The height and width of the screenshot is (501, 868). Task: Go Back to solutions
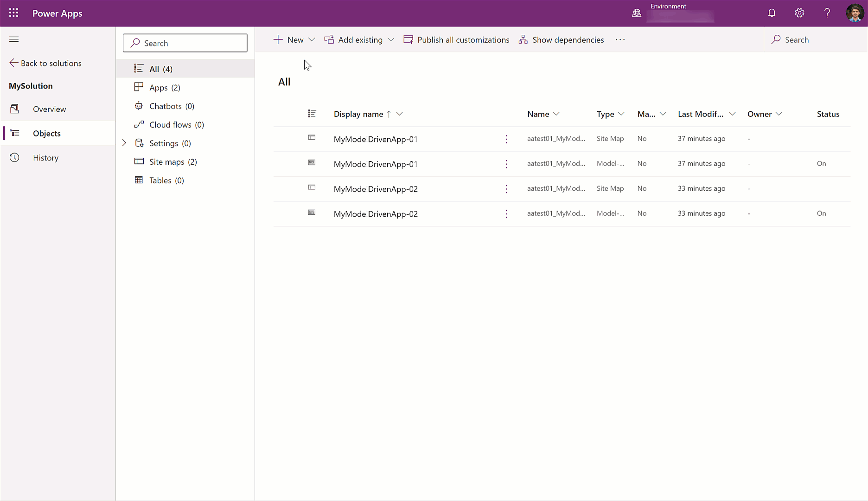pos(45,63)
